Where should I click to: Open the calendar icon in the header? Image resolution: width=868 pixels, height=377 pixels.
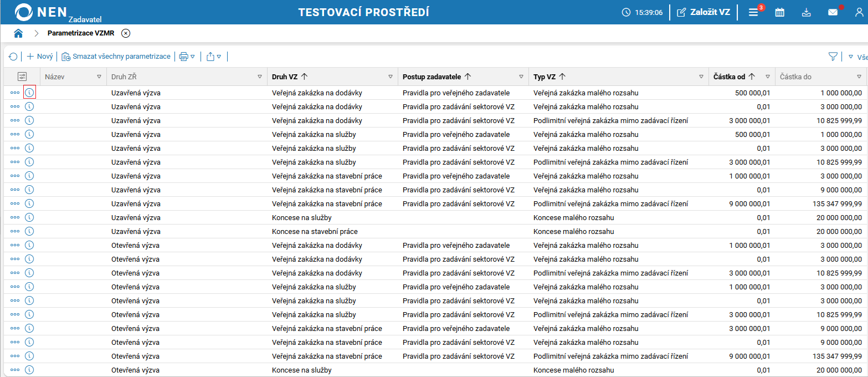[780, 12]
